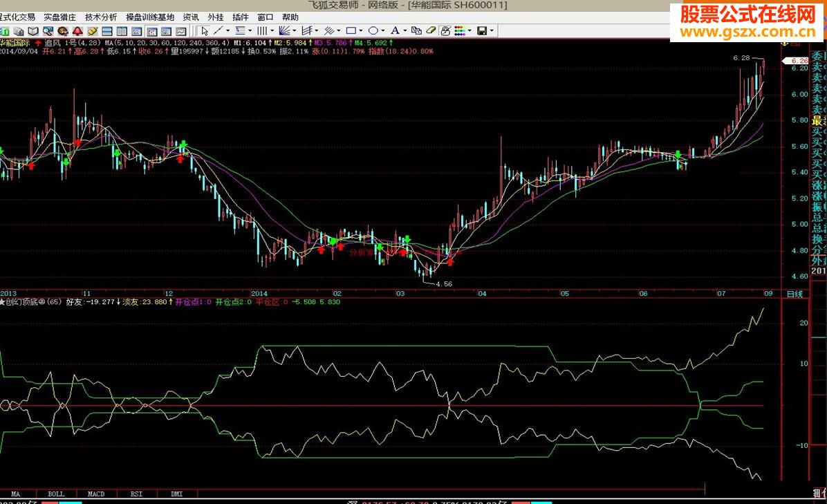Click the Gann fan lines tool
The height and width of the screenshot is (504, 827).
286,31
